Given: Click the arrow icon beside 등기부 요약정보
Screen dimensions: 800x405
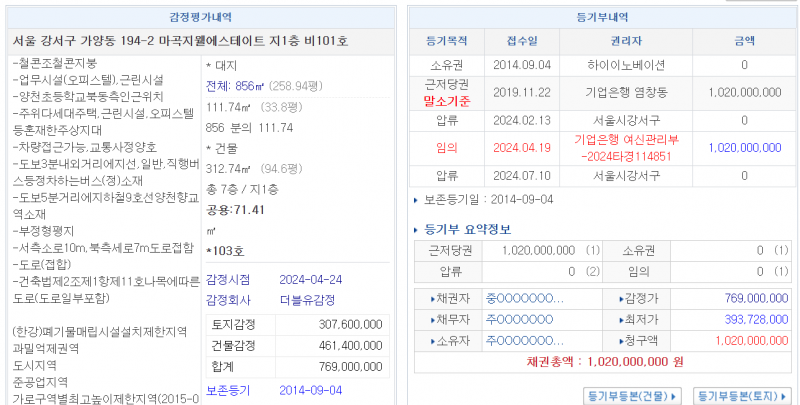Looking at the screenshot, I should click(417, 229).
